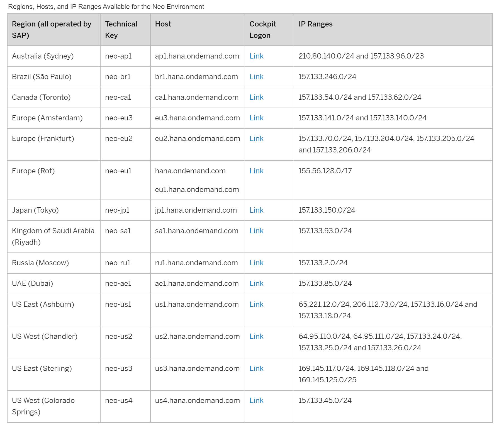Select the 'Canada (Toronto)' region cell
Viewport: 504px width, 430px height.
pyautogui.click(x=54, y=97)
